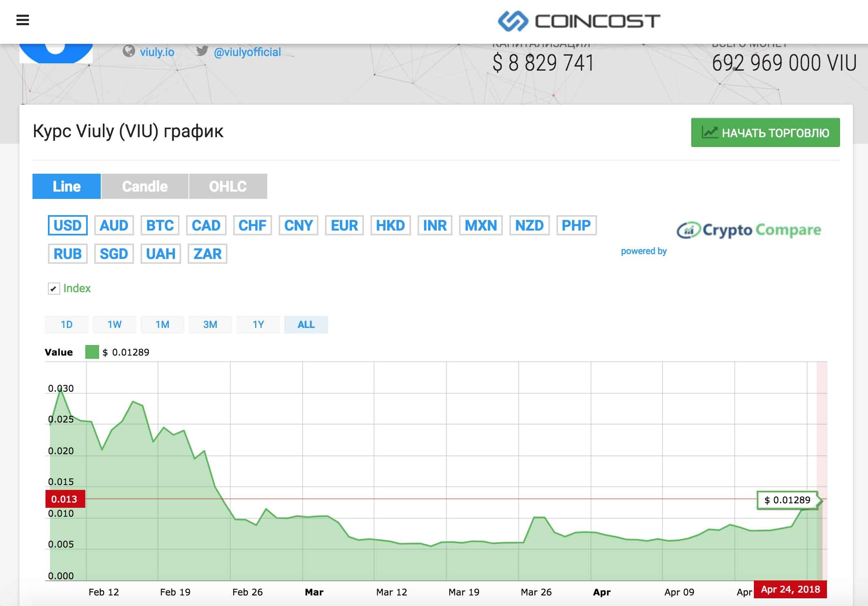The image size is (868, 606).
Task: Select the BTC currency option
Action: tap(160, 225)
